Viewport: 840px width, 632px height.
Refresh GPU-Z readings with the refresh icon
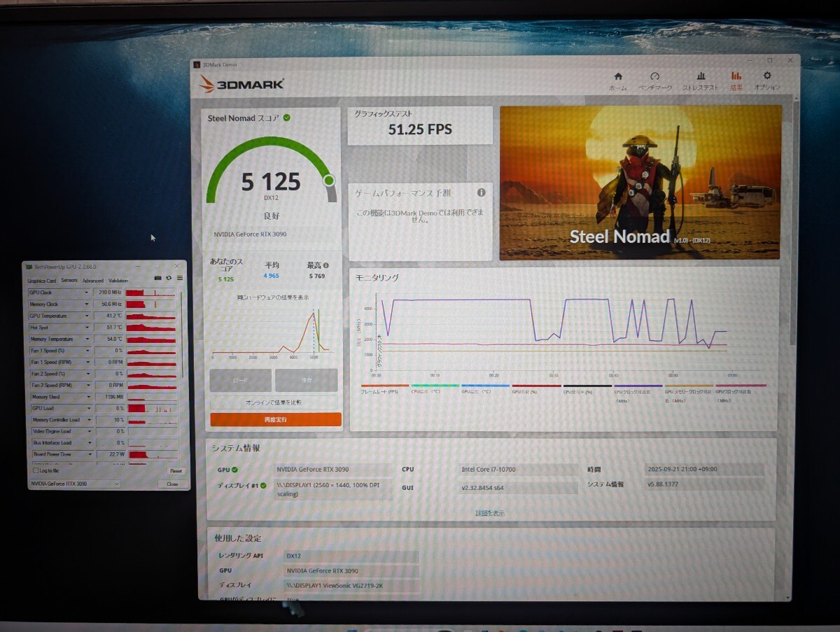click(x=169, y=278)
